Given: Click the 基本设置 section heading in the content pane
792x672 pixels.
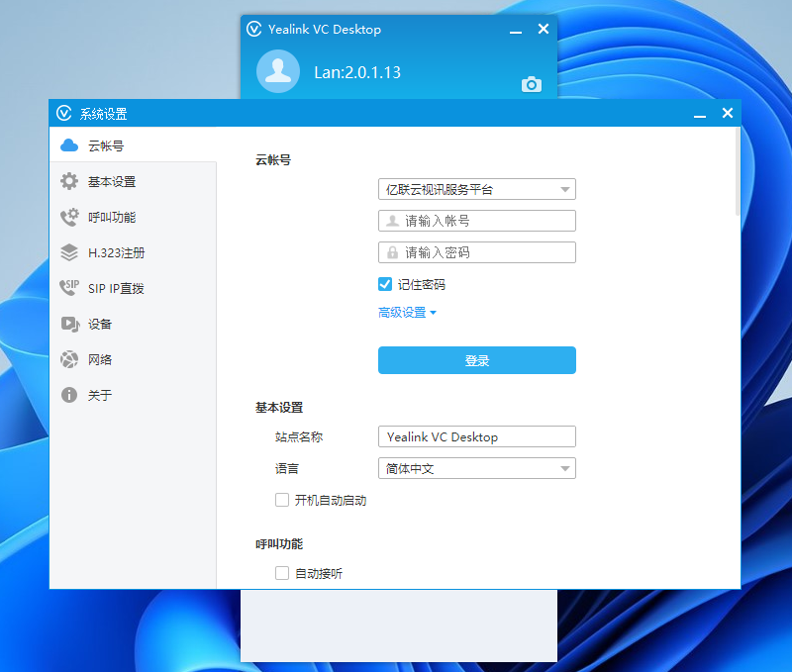Looking at the screenshot, I should click(x=279, y=408).
